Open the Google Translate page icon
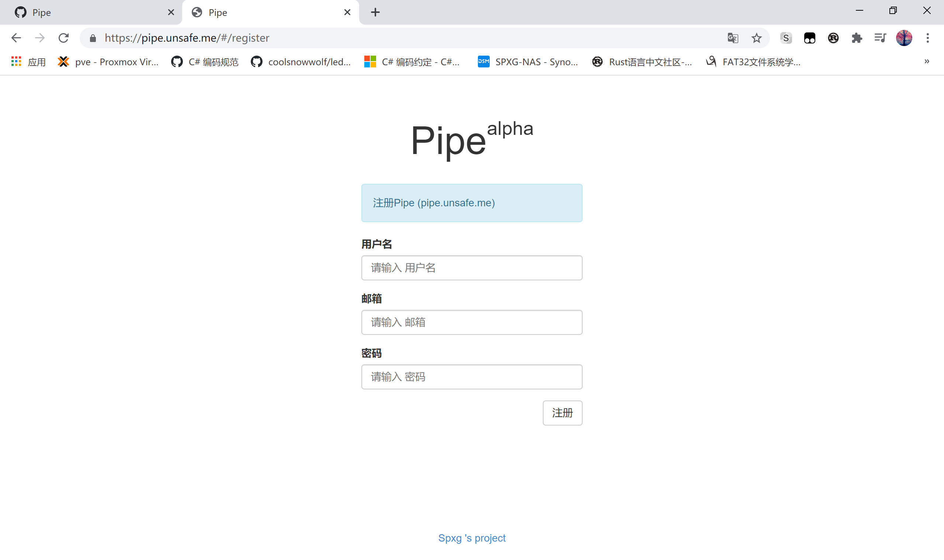 click(x=733, y=38)
